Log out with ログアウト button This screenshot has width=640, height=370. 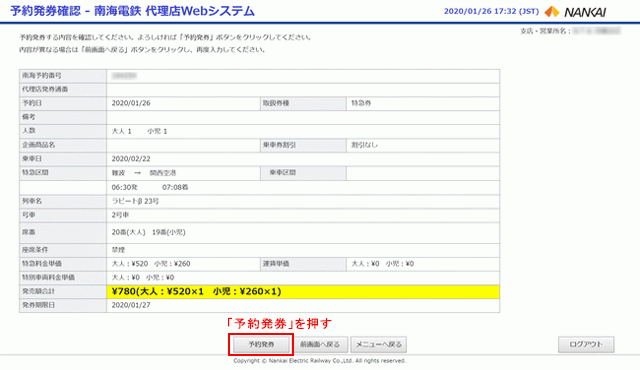pyautogui.click(x=586, y=344)
